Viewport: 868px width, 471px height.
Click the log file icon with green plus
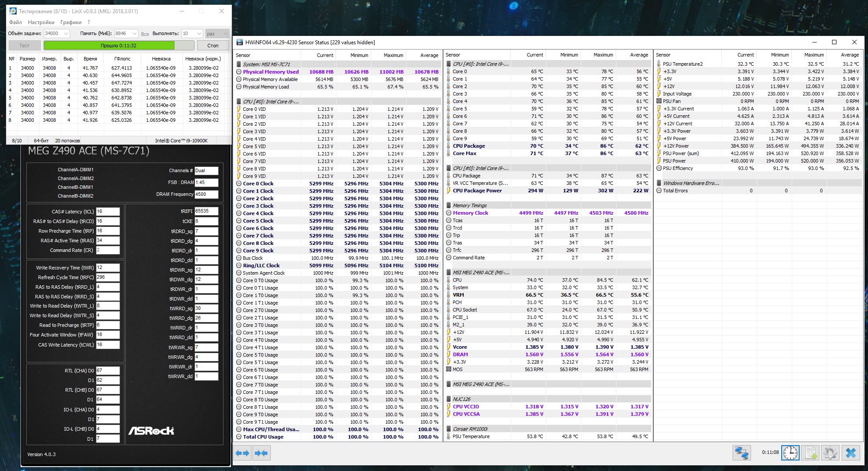point(810,453)
